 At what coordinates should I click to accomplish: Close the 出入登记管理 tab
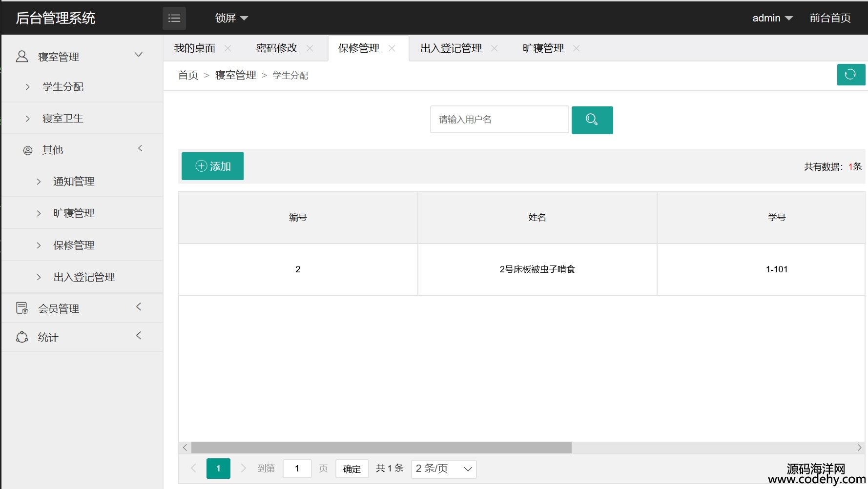tap(494, 48)
